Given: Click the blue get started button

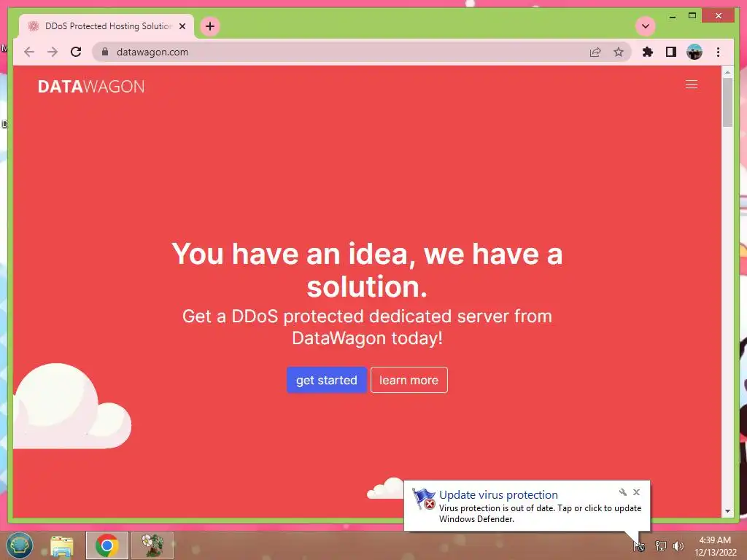Looking at the screenshot, I should [326, 380].
